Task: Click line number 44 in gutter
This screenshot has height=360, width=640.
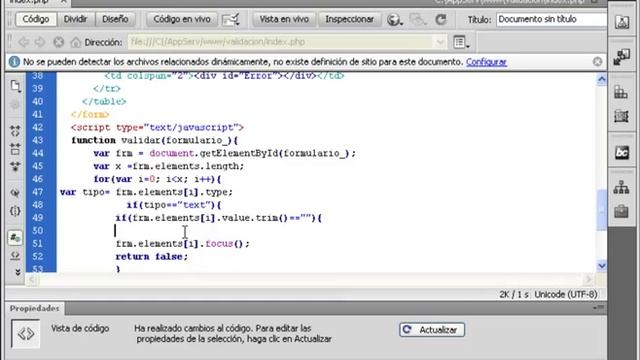Action: click(38, 153)
